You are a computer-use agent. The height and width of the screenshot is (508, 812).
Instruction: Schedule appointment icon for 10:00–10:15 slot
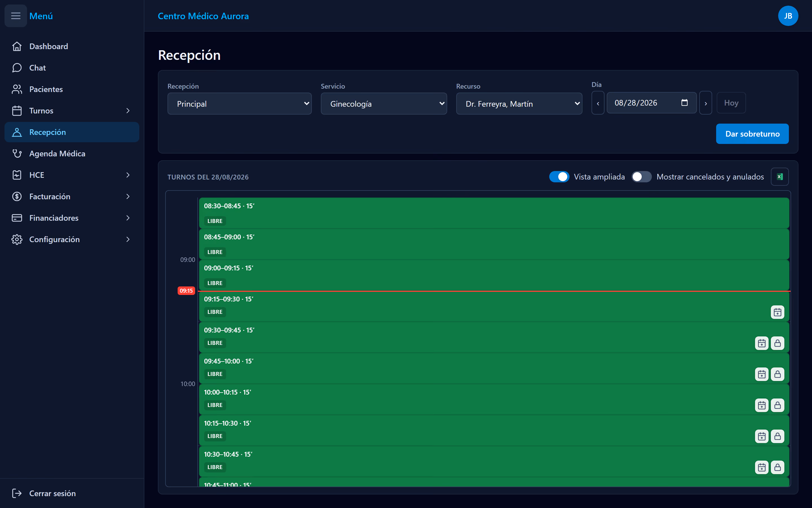tap(762, 405)
